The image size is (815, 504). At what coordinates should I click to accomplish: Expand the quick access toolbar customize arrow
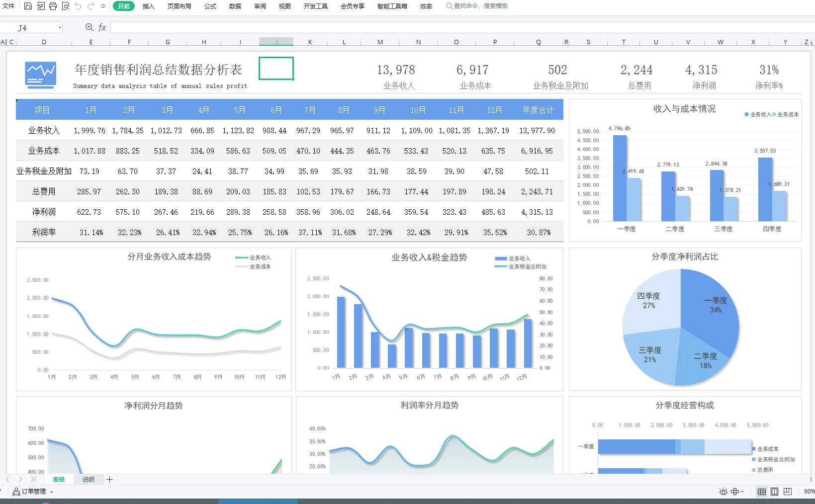tap(103, 6)
